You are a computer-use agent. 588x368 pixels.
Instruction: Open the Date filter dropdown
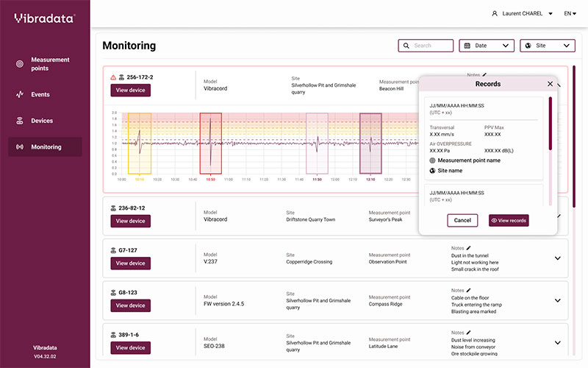[x=486, y=46]
